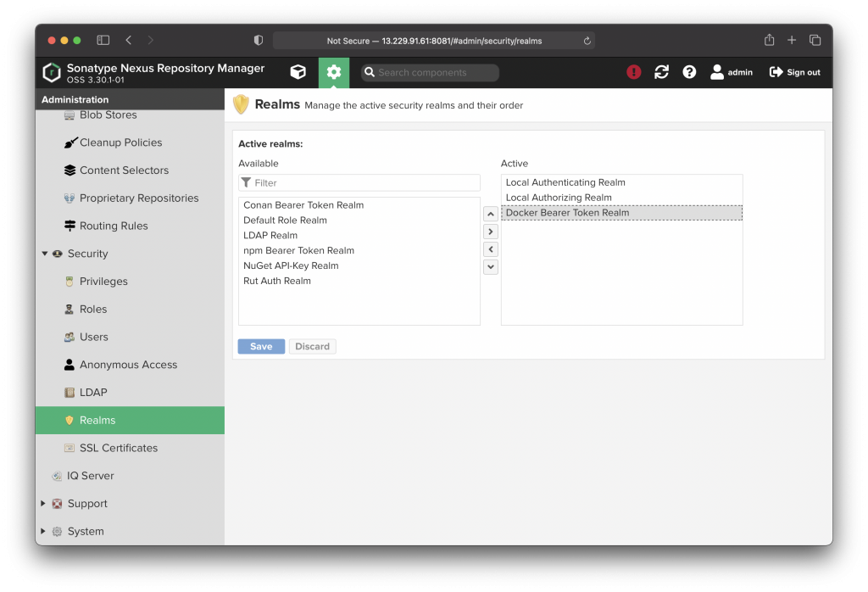Click the Filter field above available realms

[359, 182]
